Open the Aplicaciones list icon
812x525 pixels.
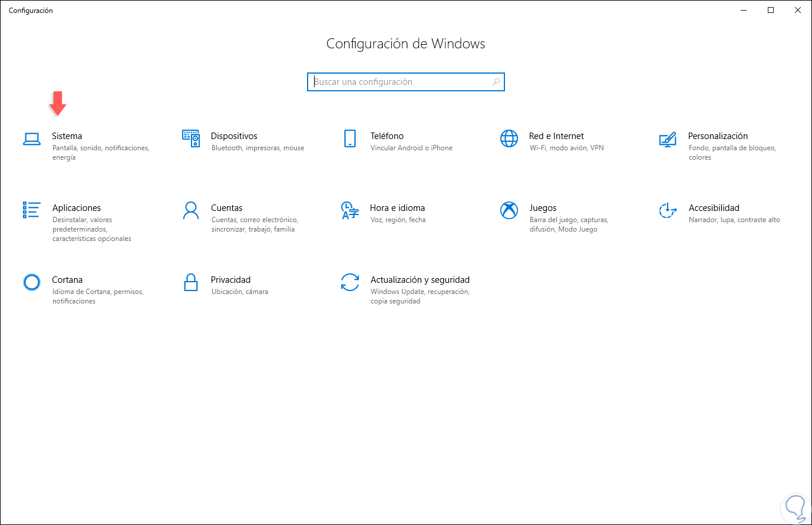[x=32, y=210]
